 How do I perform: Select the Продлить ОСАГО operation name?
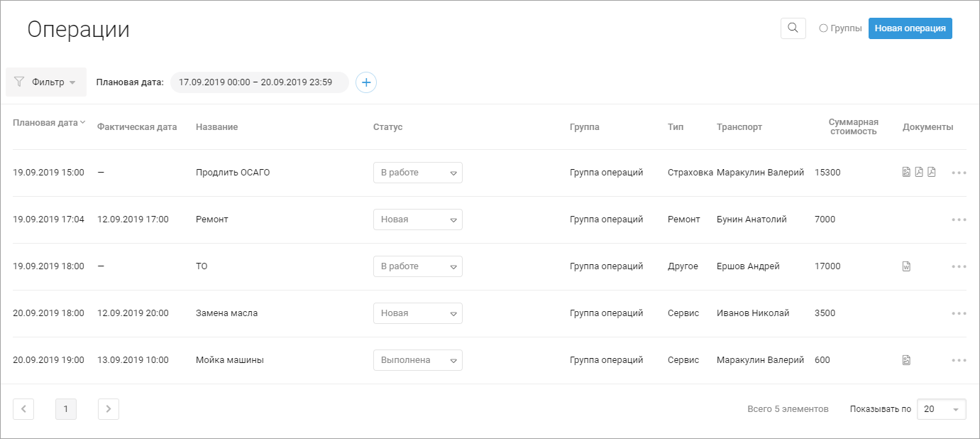pyautogui.click(x=233, y=173)
